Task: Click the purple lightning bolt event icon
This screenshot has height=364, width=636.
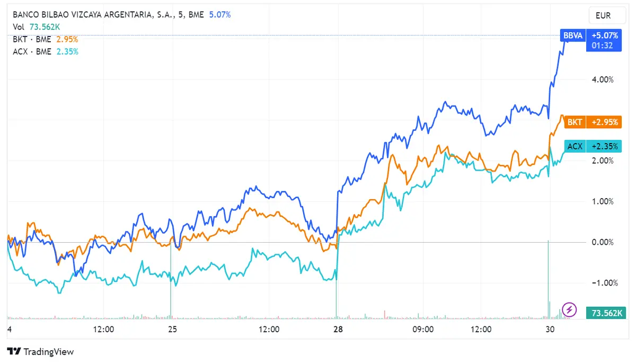Action: 569,309
